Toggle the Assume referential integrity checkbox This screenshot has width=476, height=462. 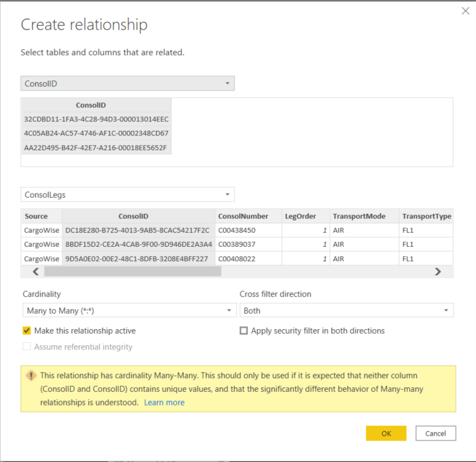(27, 347)
